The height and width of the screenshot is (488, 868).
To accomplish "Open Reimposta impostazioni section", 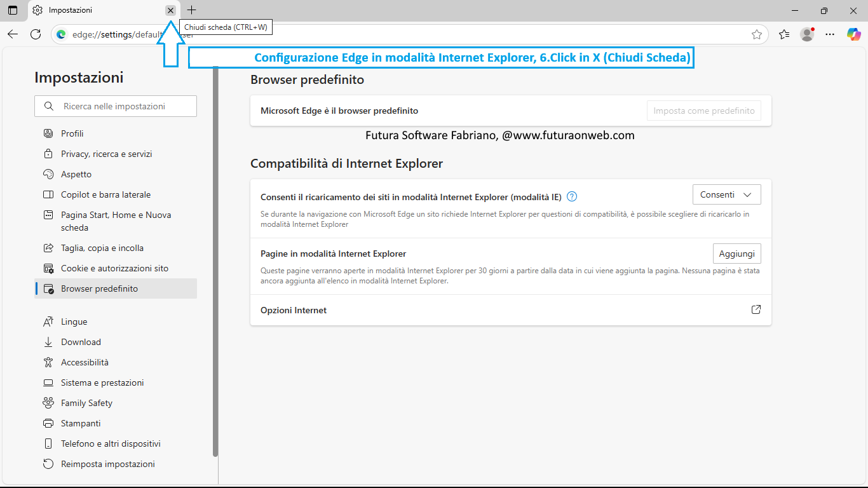I will tap(116, 464).
